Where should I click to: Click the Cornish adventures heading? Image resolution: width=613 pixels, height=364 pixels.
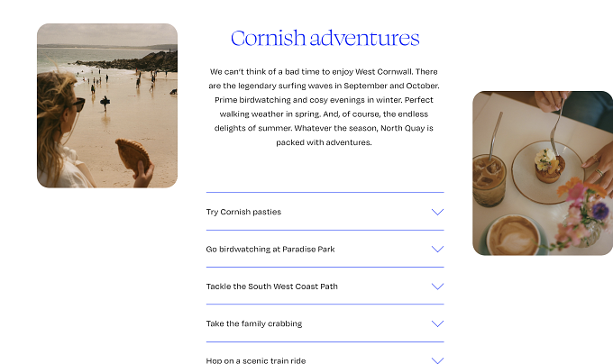pyautogui.click(x=325, y=38)
